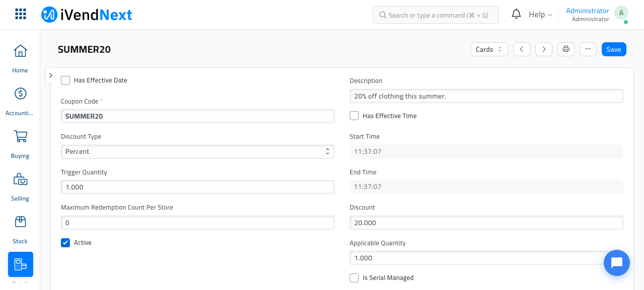Enable the Has Effective Date checkbox
644x290 pixels.
[x=65, y=80]
